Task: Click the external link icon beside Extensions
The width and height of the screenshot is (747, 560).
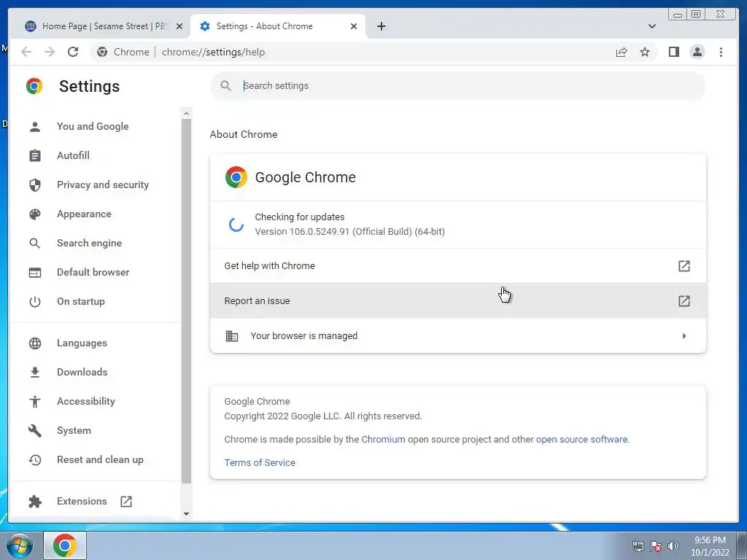Action: tap(126, 502)
